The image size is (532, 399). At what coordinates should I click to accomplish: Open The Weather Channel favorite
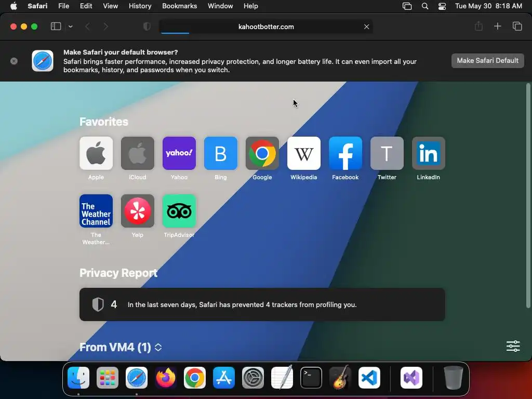coord(96,211)
